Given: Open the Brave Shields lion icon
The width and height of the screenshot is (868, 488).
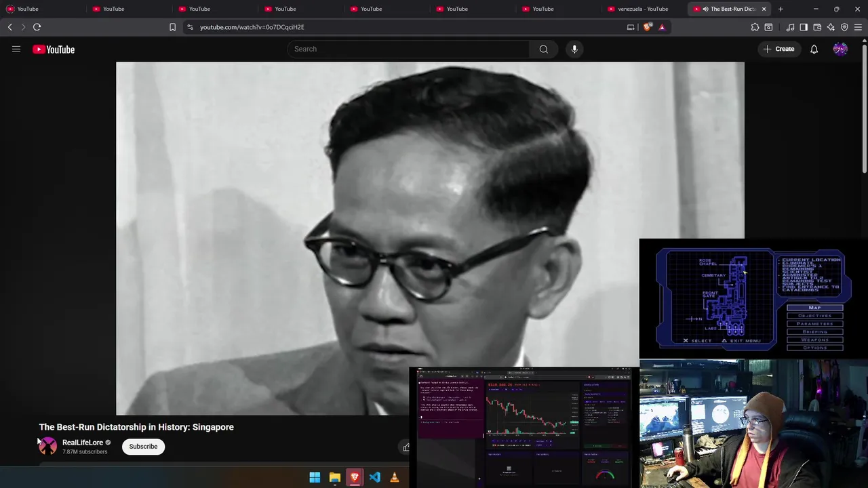Looking at the screenshot, I should (x=648, y=27).
